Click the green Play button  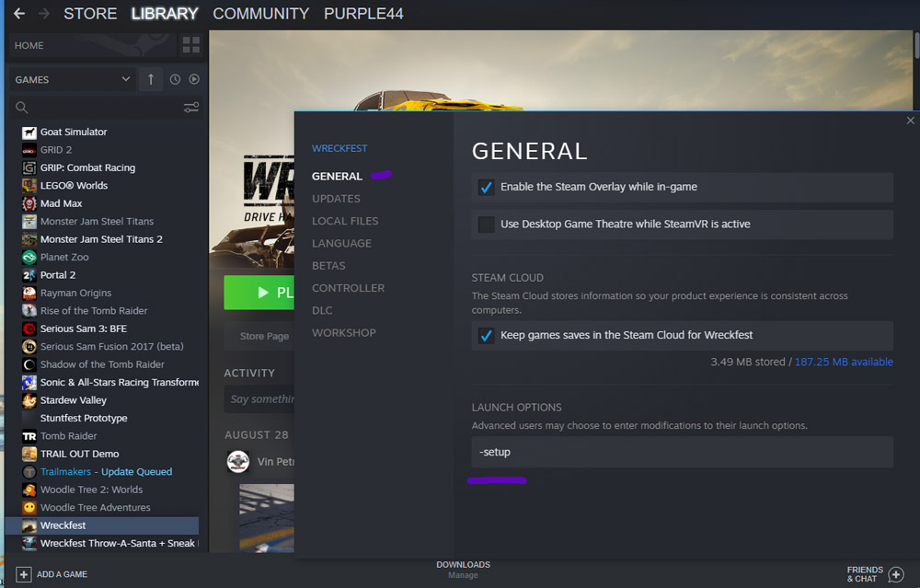259,293
